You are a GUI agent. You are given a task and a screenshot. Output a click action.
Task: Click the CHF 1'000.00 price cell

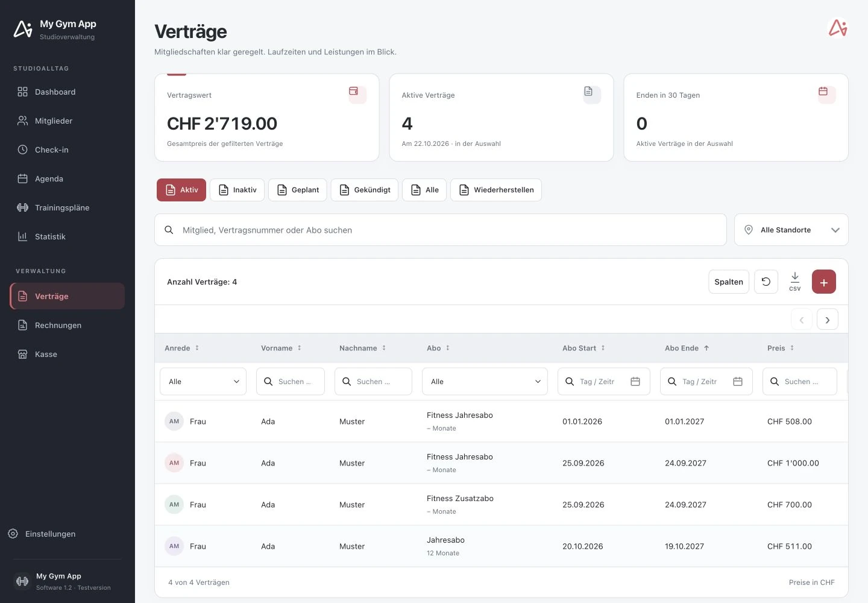point(793,463)
